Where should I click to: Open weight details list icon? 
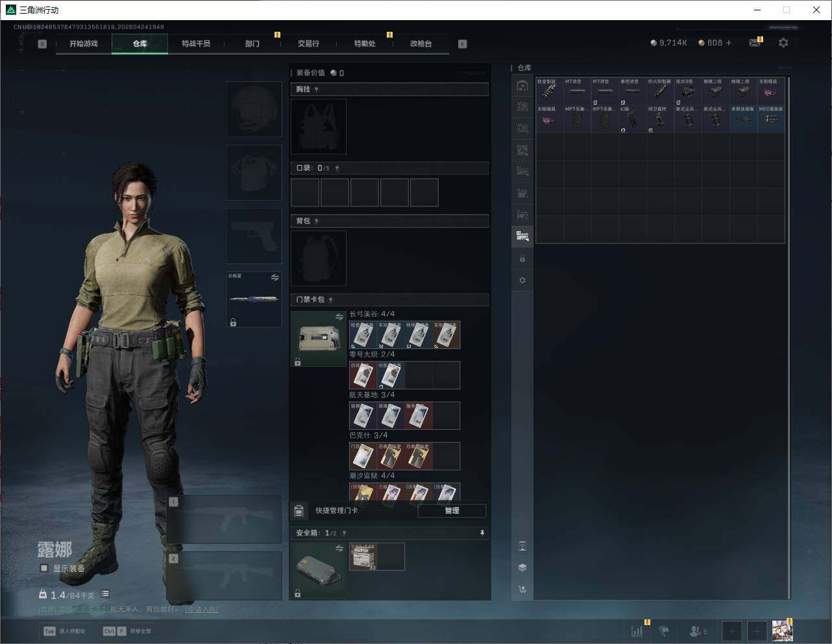105,594
